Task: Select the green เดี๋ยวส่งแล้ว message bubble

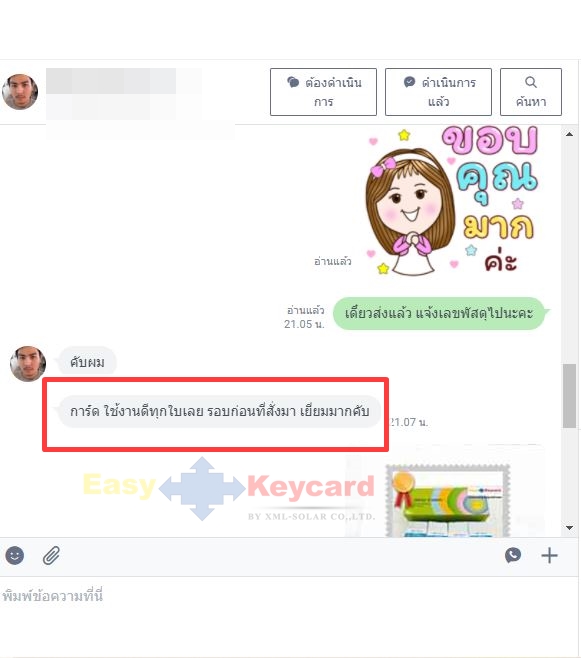Action: pyautogui.click(x=439, y=313)
